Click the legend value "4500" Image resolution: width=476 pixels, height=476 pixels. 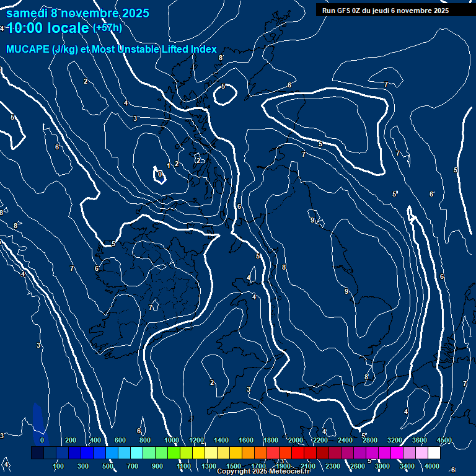[444, 440]
